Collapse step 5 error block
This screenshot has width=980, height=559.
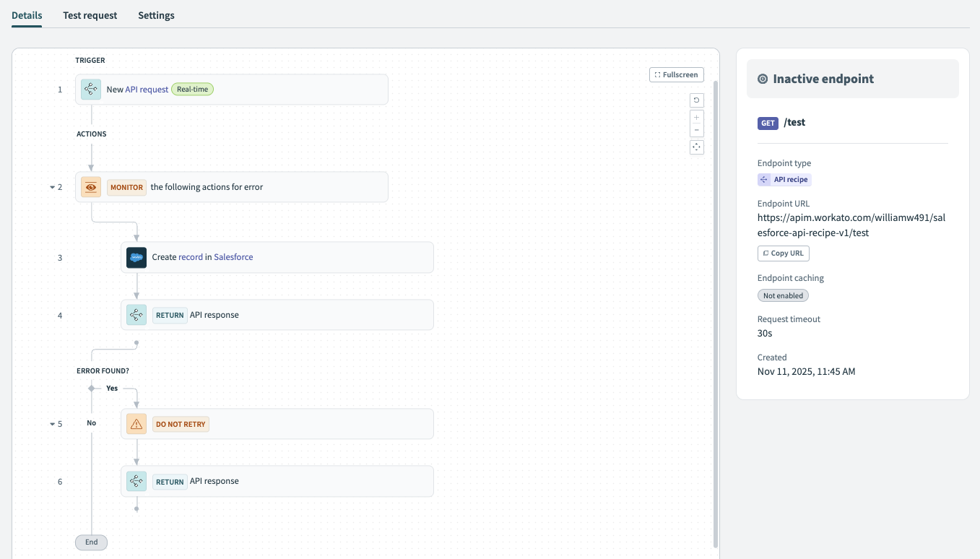(x=52, y=424)
